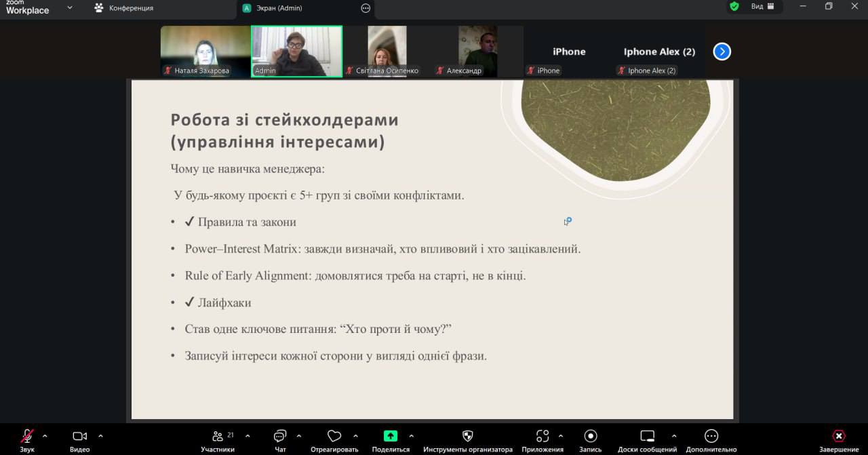Click the green Поделиться share screen icon
The height and width of the screenshot is (455, 868).
[391, 436]
